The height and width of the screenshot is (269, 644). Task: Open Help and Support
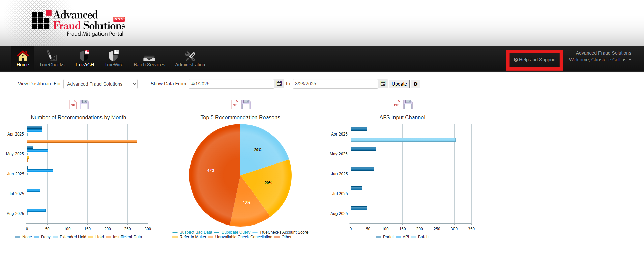point(534,60)
